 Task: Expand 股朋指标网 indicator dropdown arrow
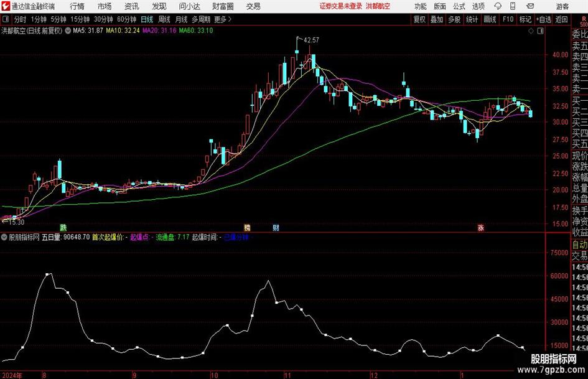coord(4,237)
